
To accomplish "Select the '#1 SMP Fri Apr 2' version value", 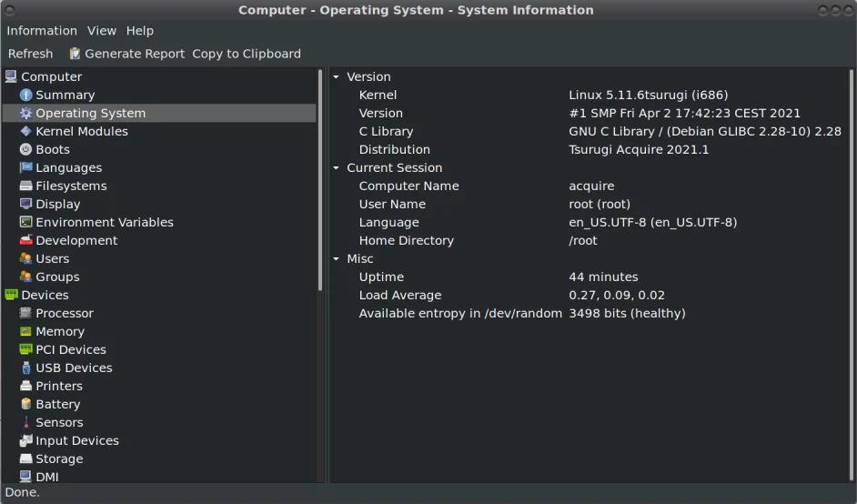I will point(684,113).
